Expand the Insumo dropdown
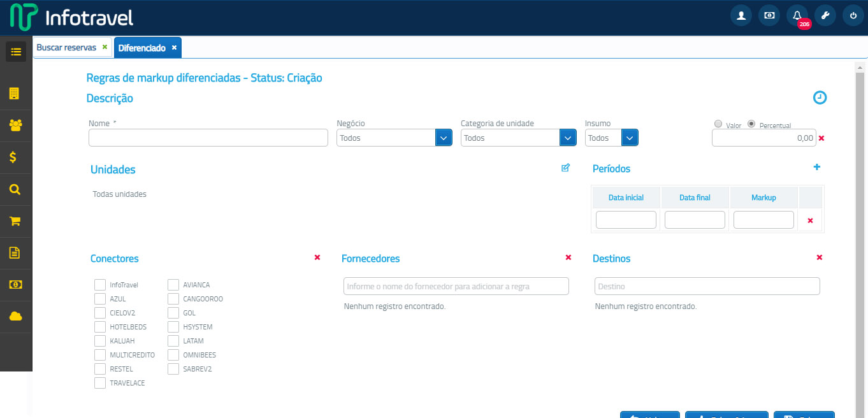The height and width of the screenshot is (418, 868). click(630, 138)
